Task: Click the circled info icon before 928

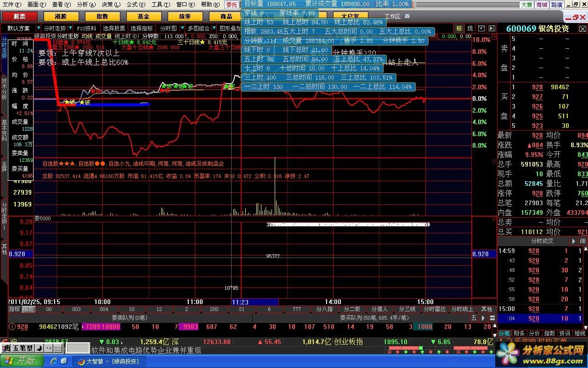Action: coord(12,327)
